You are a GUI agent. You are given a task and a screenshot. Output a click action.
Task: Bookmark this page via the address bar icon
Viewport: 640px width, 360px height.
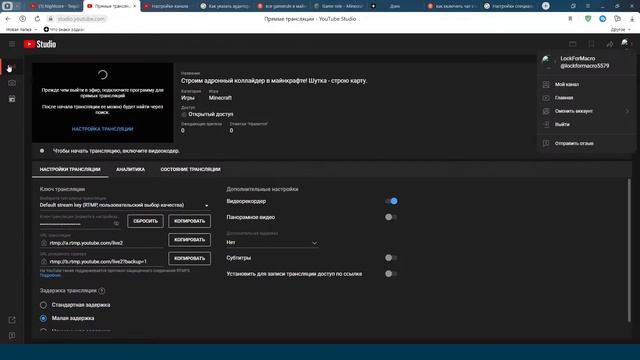tap(570, 19)
